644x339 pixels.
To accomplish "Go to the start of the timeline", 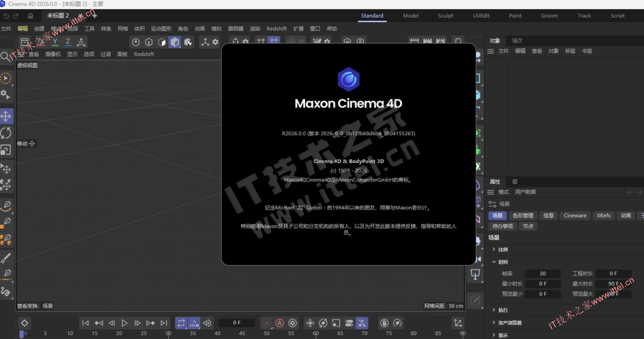I will pyautogui.click(x=85, y=323).
